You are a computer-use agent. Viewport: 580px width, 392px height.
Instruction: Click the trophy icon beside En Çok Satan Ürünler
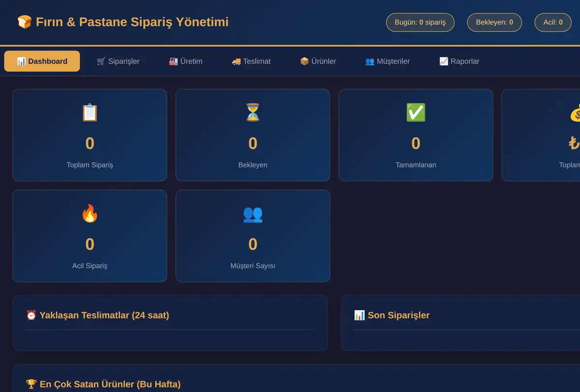(31, 384)
